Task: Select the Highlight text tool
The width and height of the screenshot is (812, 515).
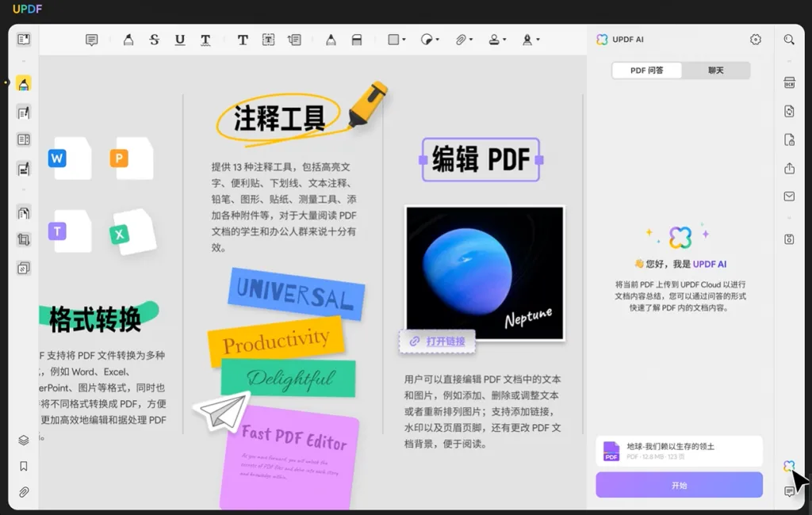Action: [x=128, y=40]
